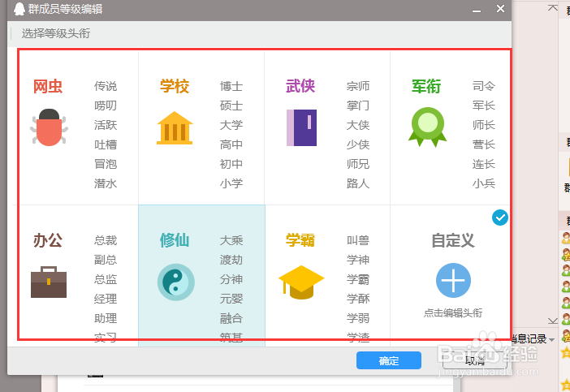
Task: Click the 大乘 rank text
Action: click(231, 240)
